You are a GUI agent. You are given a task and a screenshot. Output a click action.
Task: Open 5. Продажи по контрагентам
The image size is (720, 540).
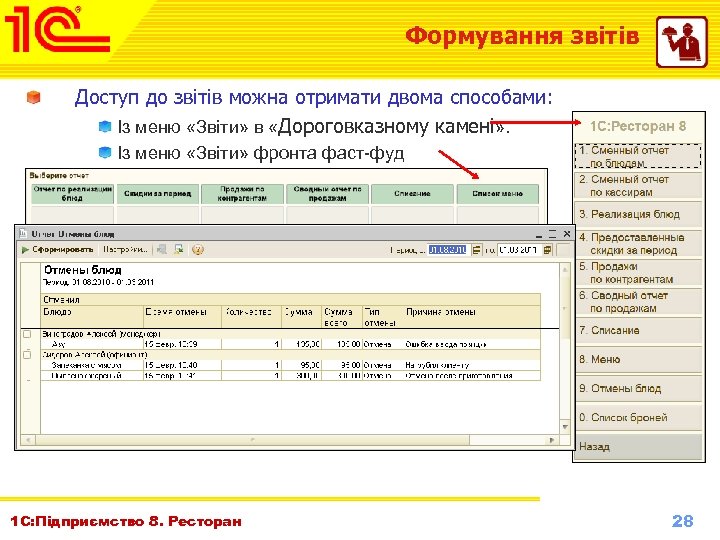[x=638, y=273]
